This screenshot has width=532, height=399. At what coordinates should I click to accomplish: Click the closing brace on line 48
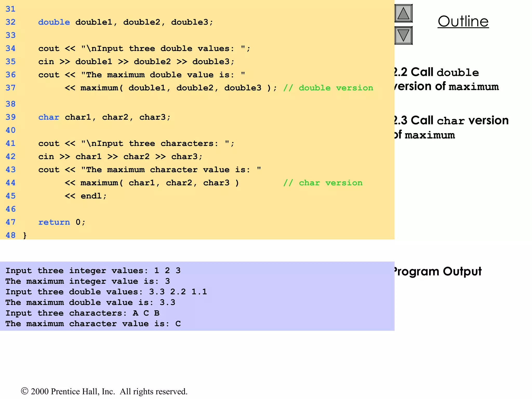[x=25, y=235]
